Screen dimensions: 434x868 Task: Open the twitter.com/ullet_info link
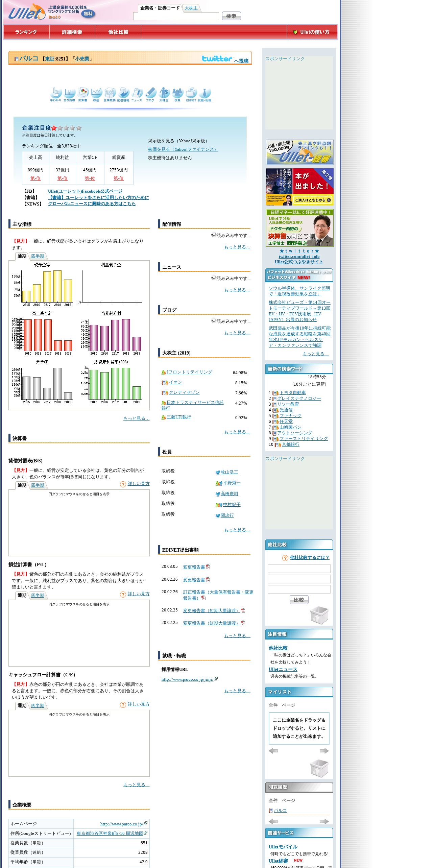pyautogui.click(x=299, y=257)
